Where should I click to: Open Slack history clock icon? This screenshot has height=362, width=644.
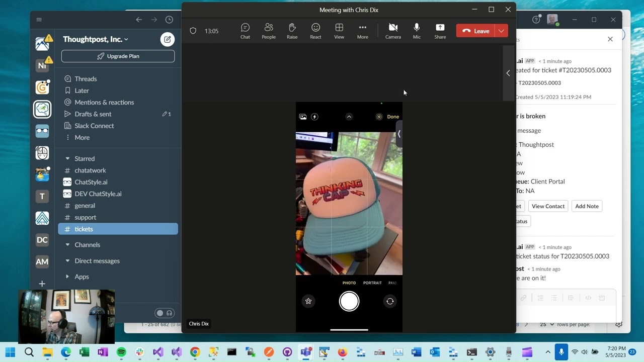169,20
